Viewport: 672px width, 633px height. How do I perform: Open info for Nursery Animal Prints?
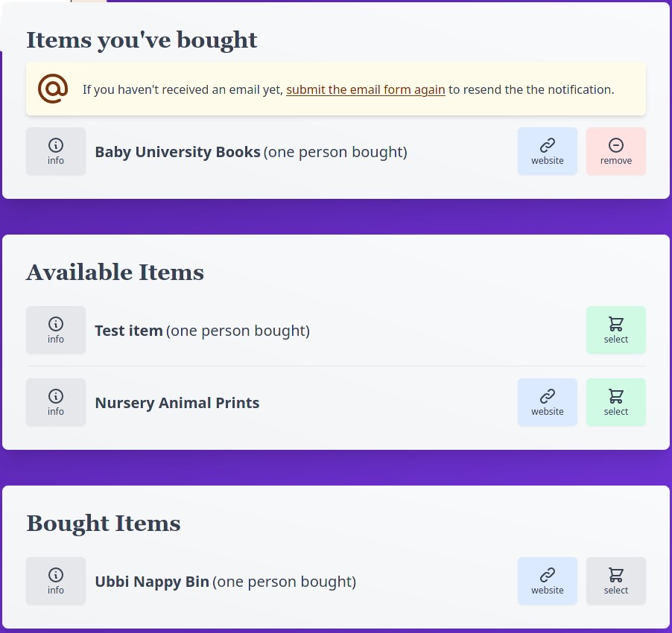click(56, 402)
